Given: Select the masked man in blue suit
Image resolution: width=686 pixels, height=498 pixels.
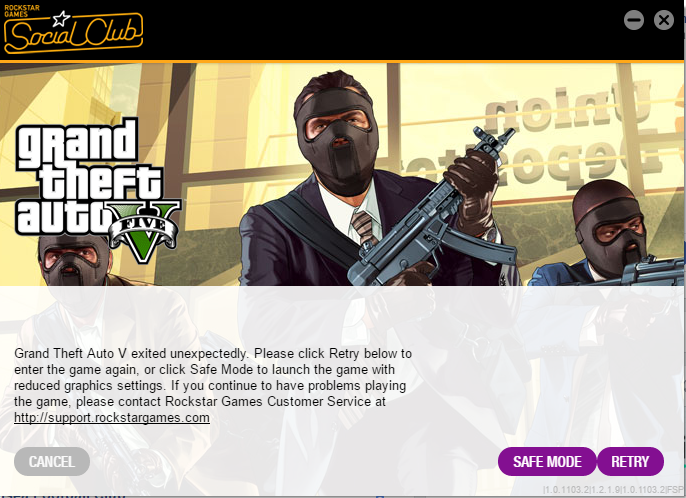Looking at the screenshot, I should point(606,234).
